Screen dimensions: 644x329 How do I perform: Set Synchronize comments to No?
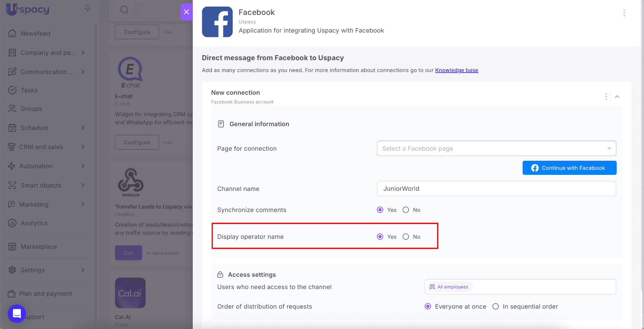point(406,210)
